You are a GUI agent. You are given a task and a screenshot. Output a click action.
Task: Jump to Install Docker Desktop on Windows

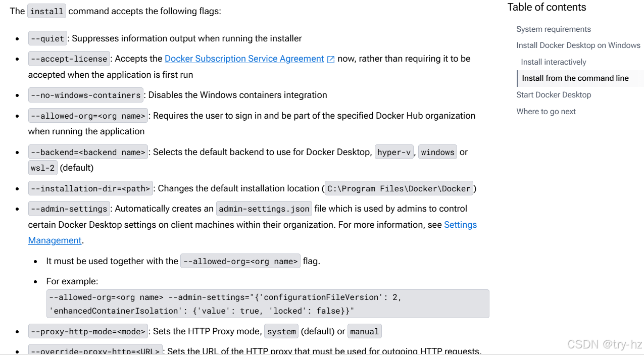point(578,45)
